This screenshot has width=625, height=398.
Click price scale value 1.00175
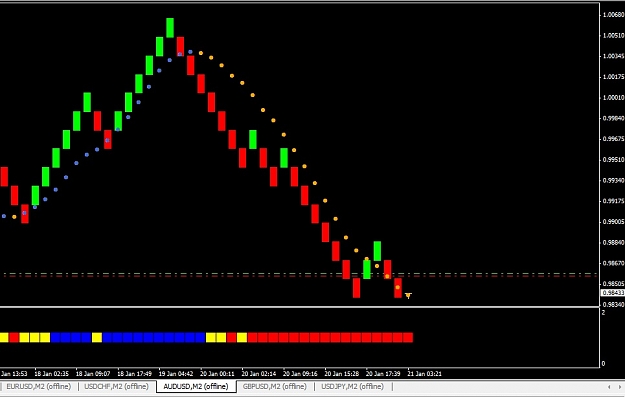(x=613, y=77)
